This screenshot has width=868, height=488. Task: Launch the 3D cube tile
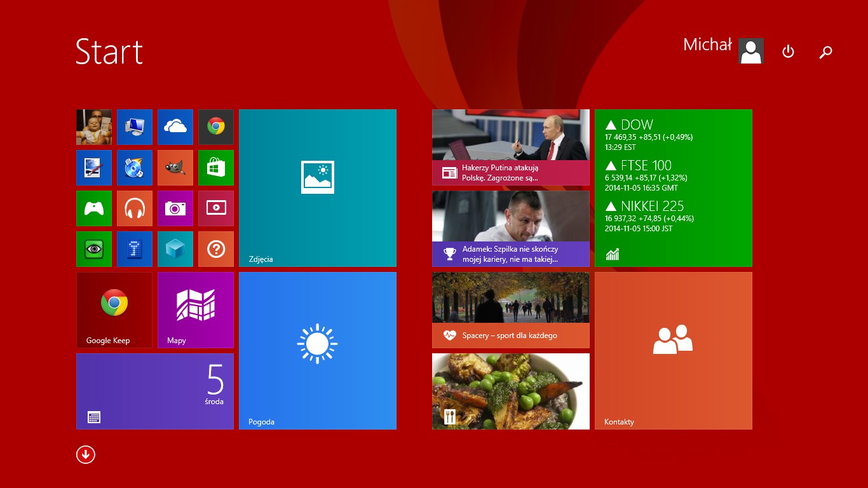tap(175, 249)
